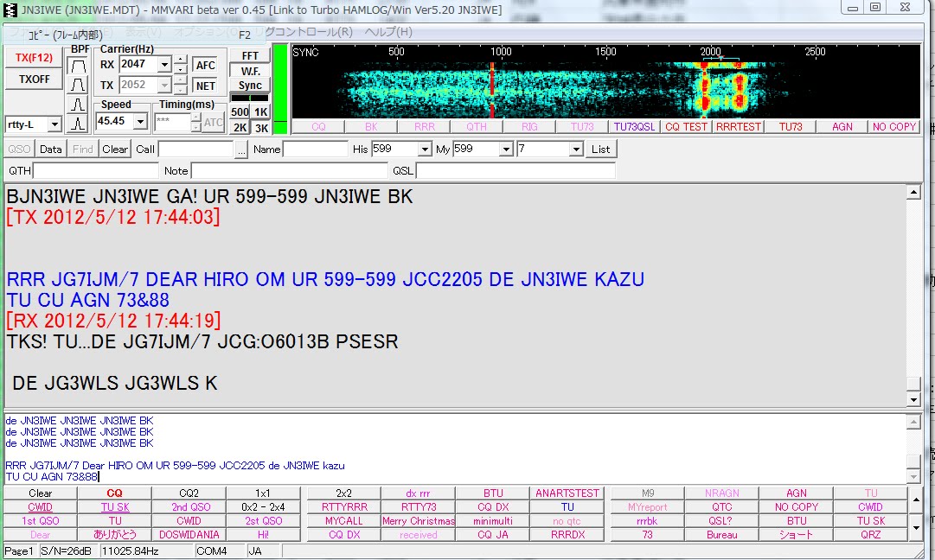This screenshot has height=560, width=935.
Task: Click the TU SK underlined macro button
Action: (114, 507)
